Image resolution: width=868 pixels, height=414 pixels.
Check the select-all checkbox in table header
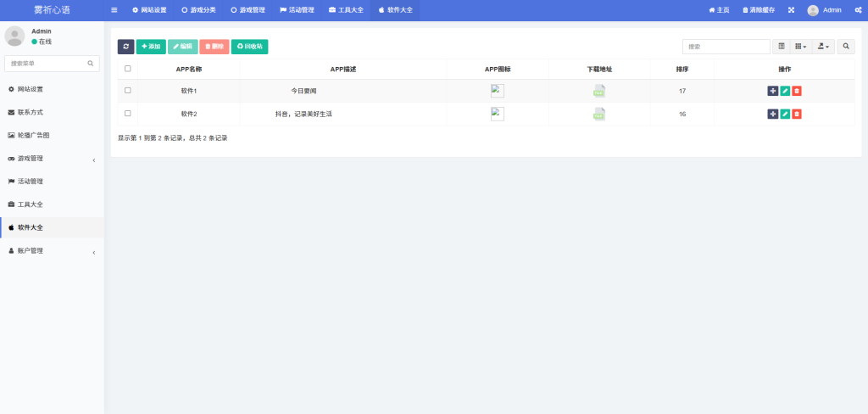(x=127, y=69)
